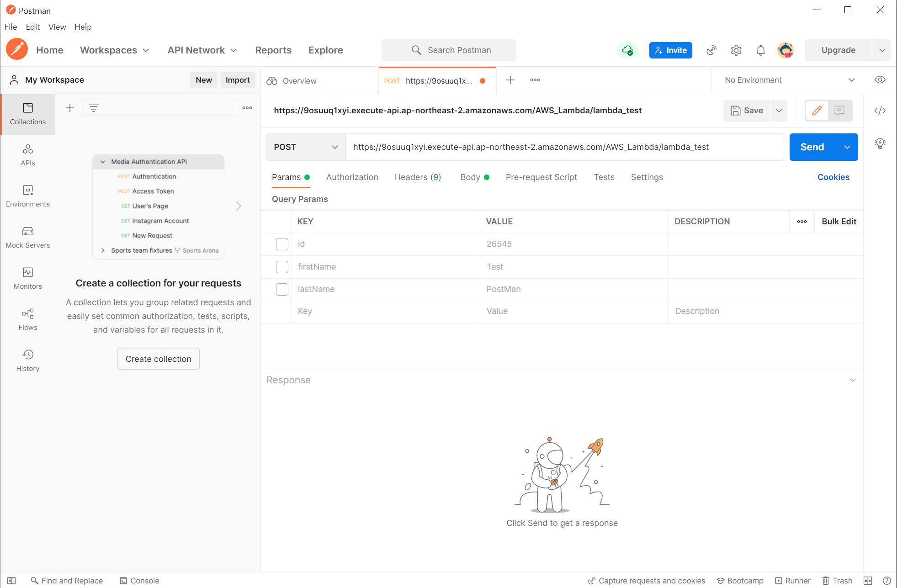The image size is (897, 588).
Task: Toggle the bottom-left sidebar layout icon
Action: click(x=12, y=581)
